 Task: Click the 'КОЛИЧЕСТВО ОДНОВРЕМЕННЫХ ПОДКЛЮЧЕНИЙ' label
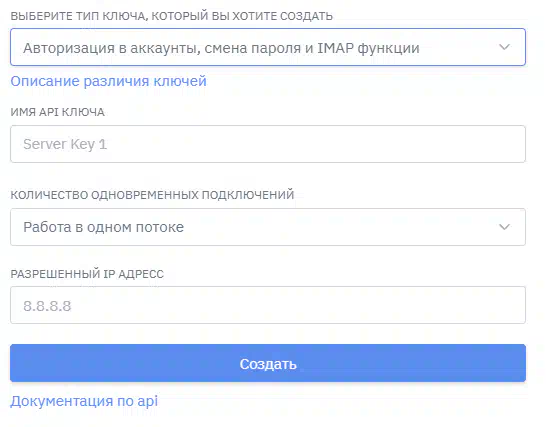(152, 195)
